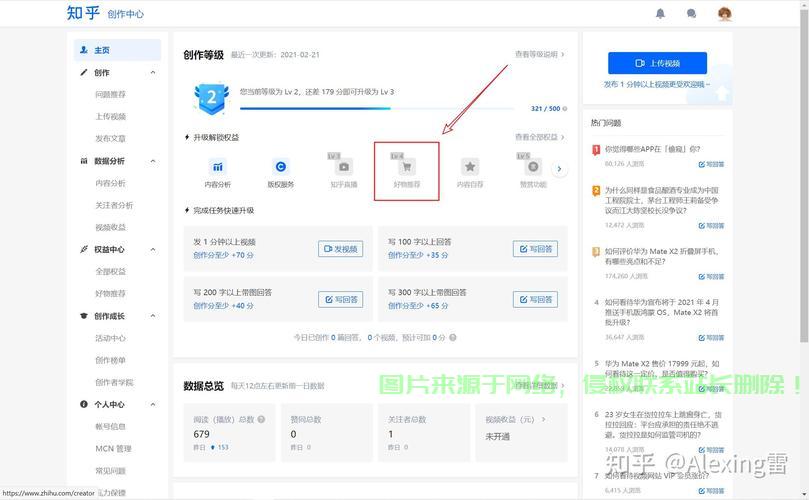
Task: Open 创作者学院 in the sidebar
Action: (x=114, y=382)
